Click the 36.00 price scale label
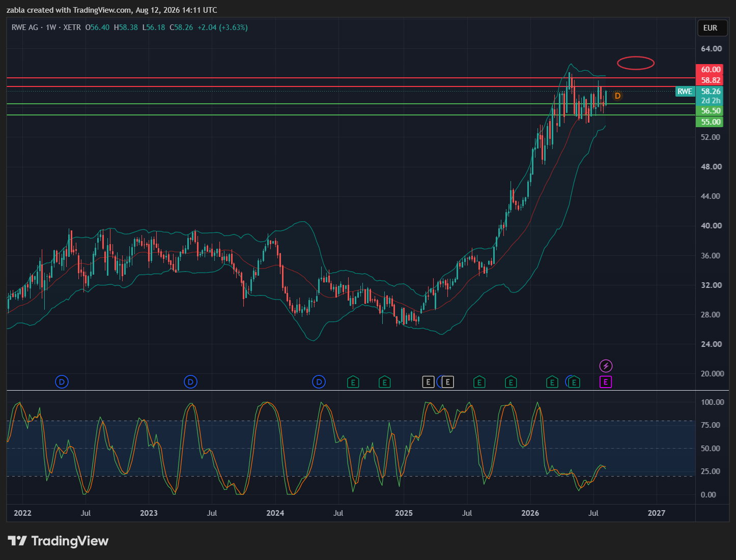Image resolution: width=736 pixels, height=560 pixels. tap(711, 256)
